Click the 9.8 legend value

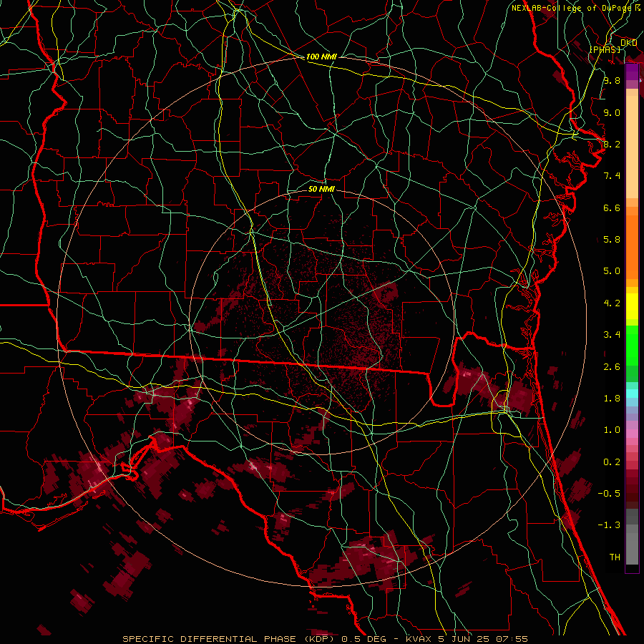coord(612,80)
